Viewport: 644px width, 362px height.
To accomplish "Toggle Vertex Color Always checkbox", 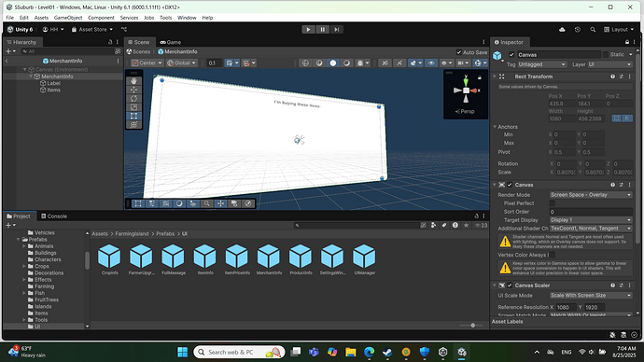I will [553, 255].
